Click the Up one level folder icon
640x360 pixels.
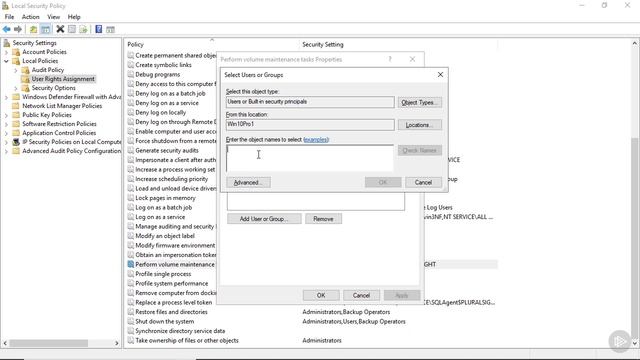(x=33, y=29)
